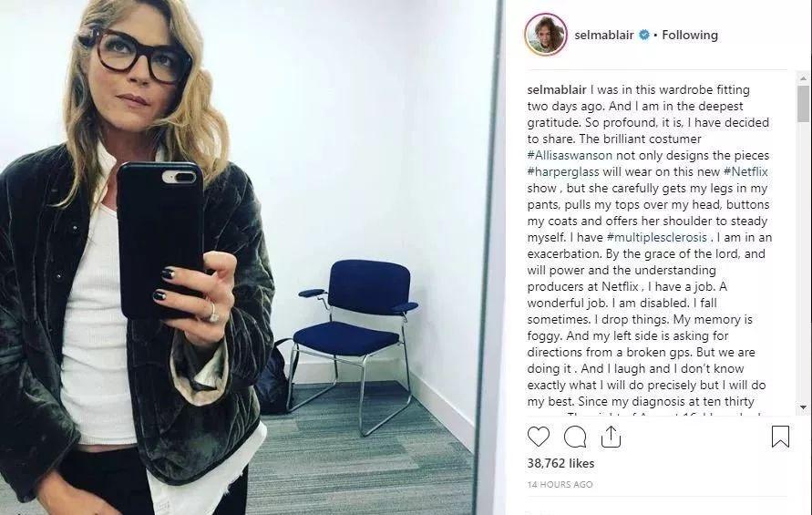812x515 pixels.
Task: Open selmablair username in header
Action: point(604,35)
